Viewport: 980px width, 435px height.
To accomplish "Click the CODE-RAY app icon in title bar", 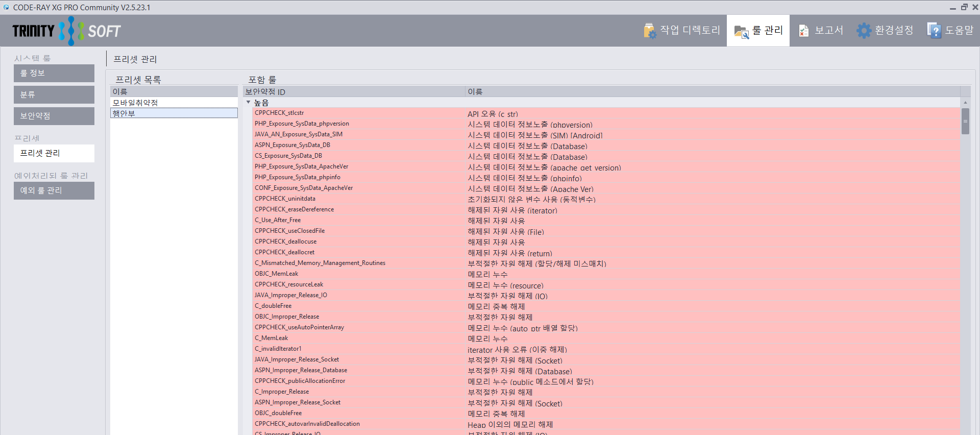I will point(6,7).
